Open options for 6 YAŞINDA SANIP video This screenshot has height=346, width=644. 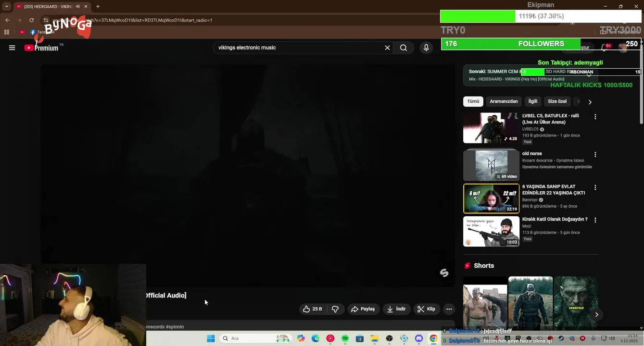click(595, 187)
